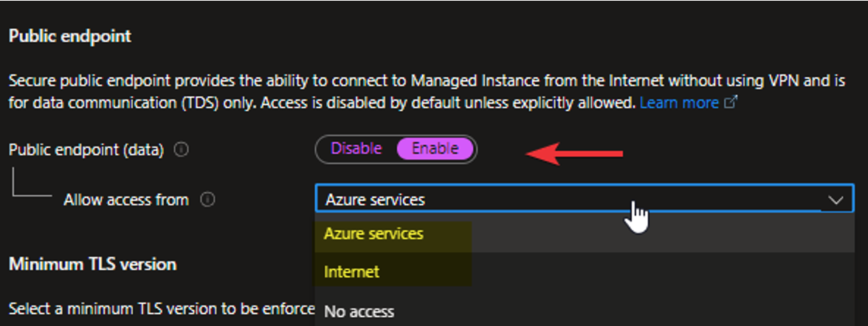
Task: Choose Internet from the dropdown list
Action: coord(351,272)
